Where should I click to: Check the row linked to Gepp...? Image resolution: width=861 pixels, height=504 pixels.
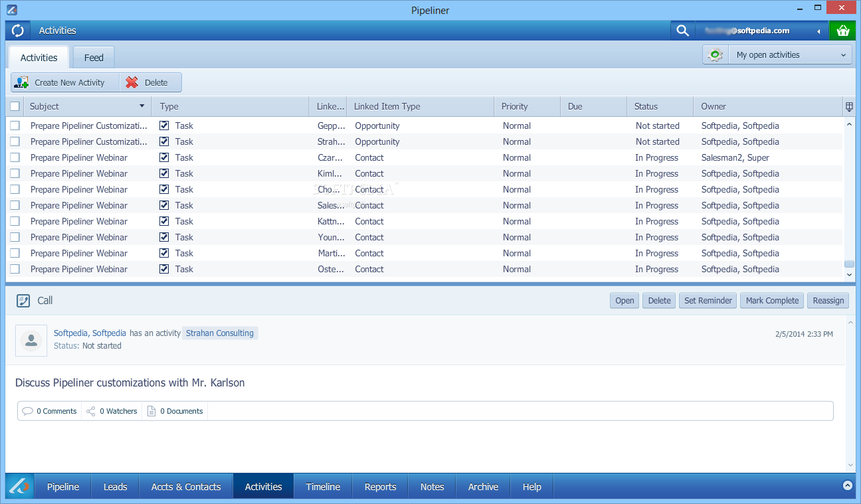pos(15,126)
